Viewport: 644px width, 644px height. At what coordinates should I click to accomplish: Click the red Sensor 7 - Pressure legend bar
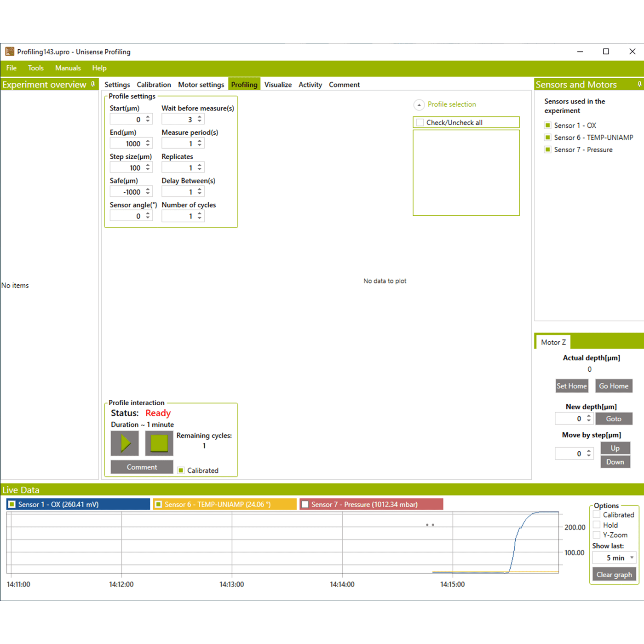(x=371, y=504)
